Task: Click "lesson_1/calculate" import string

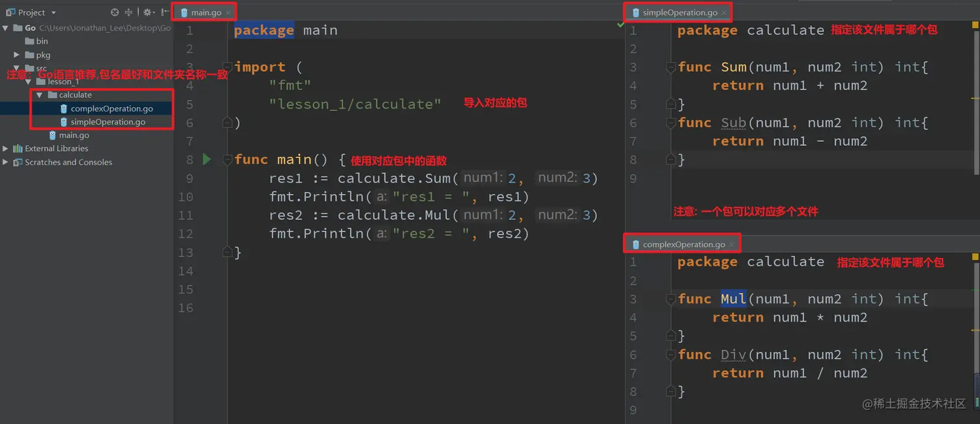Action: pyautogui.click(x=355, y=104)
